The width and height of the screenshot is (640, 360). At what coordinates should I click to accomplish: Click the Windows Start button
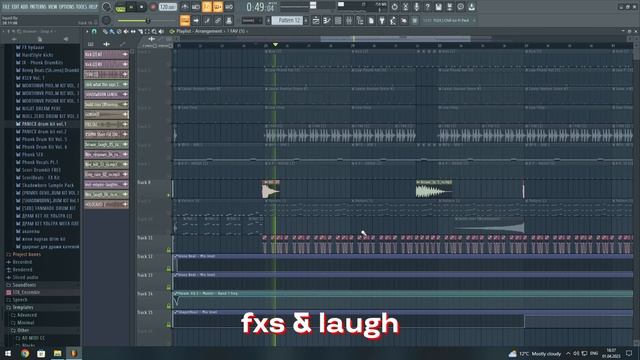click(x=8, y=353)
